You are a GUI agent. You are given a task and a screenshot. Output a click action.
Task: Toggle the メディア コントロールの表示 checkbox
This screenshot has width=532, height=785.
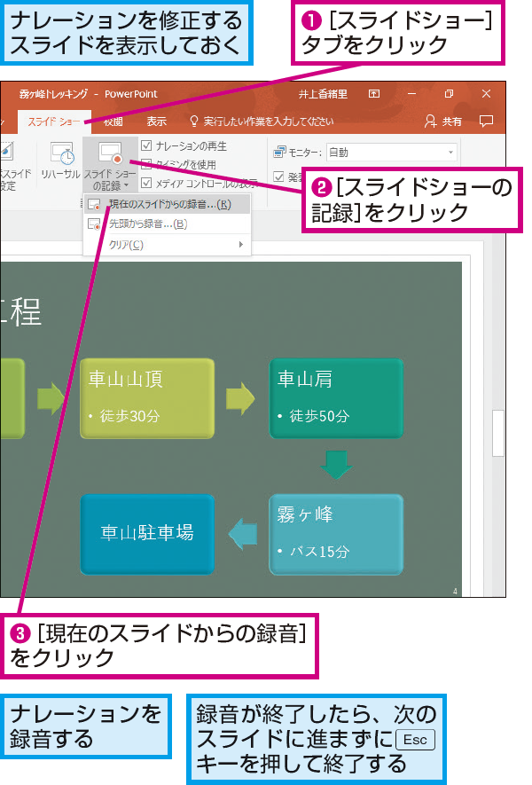(x=146, y=183)
